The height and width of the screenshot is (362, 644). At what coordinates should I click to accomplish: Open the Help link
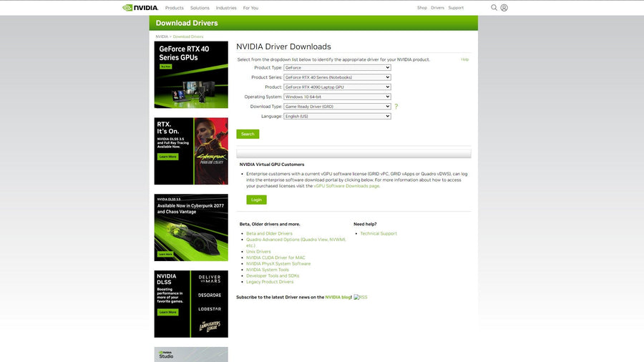point(464,59)
